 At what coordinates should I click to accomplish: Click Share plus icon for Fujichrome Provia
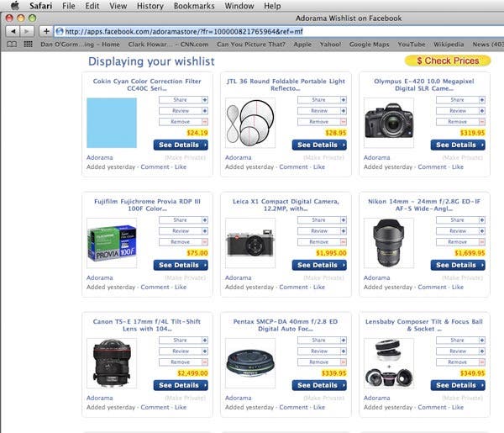pyautogui.click(x=205, y=220)
